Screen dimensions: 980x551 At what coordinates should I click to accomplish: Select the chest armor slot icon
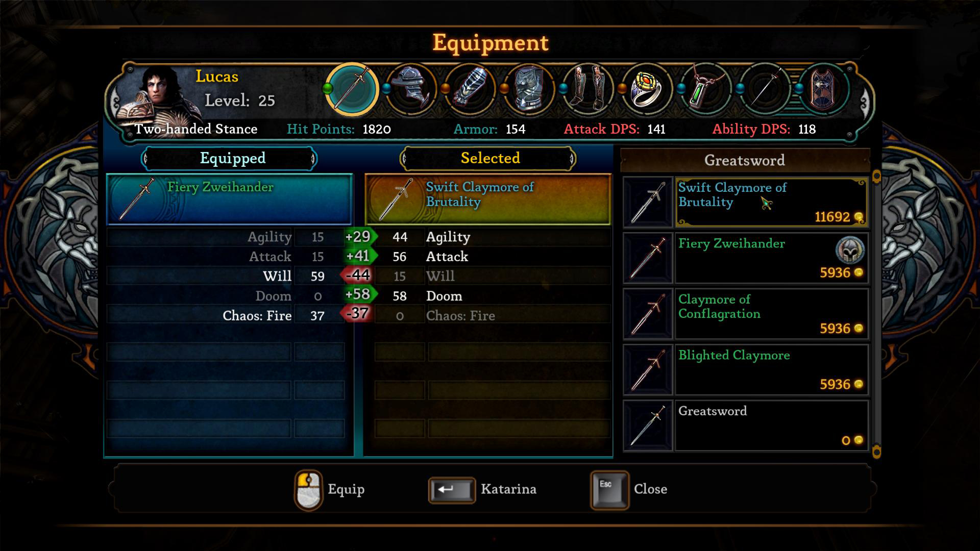(x=529, y=90)
